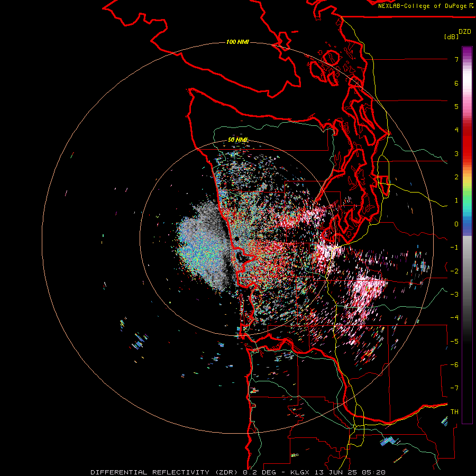Click the 05:20 time stamp

(374, 472)
